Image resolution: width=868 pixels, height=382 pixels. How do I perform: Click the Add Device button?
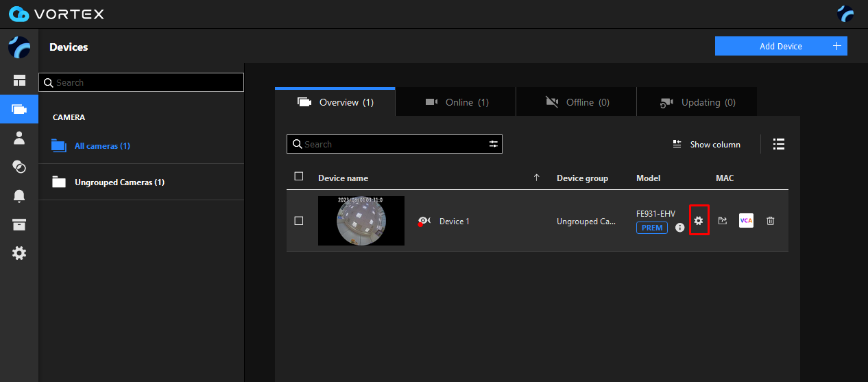781,46
